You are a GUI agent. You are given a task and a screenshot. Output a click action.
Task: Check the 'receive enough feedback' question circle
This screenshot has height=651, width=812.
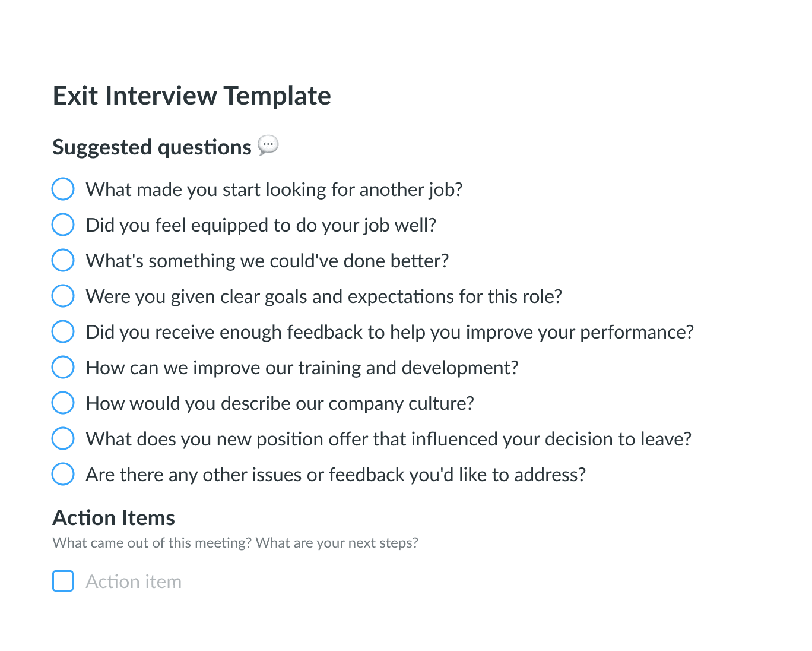63,331
